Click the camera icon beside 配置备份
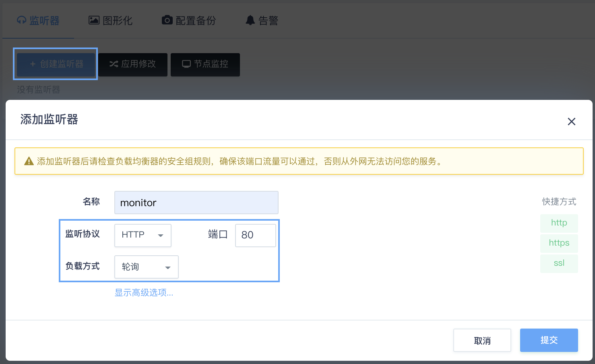595x364 pixels. (x=167, y=20)
